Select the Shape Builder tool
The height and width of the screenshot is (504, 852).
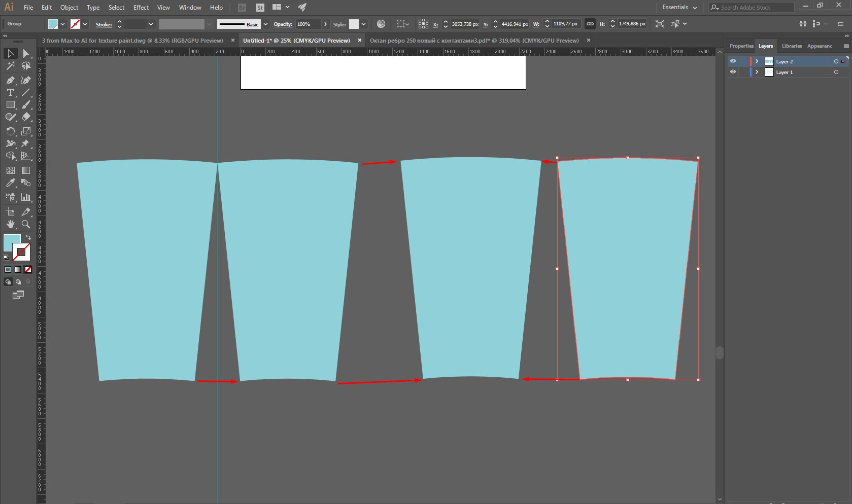(10, 156)
